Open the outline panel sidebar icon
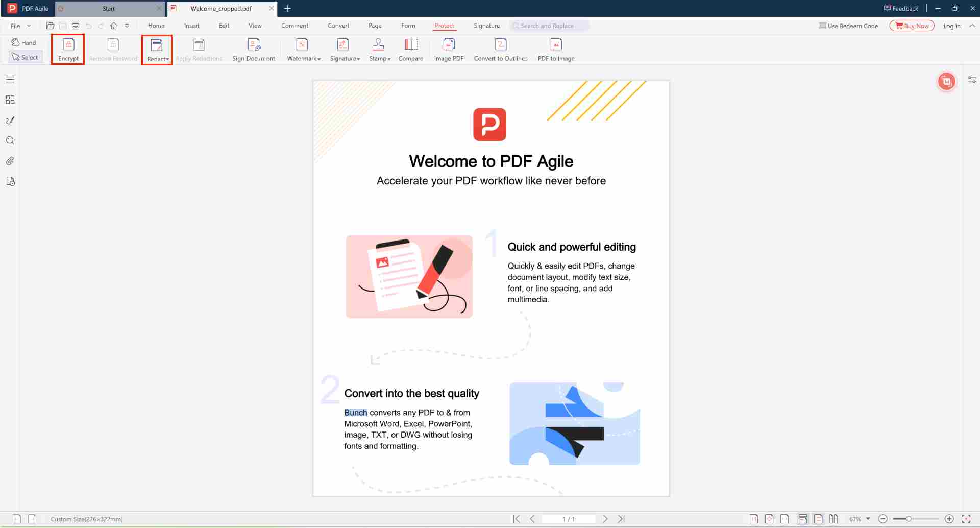This screenshot has width=980, height=528. [10, 79]
